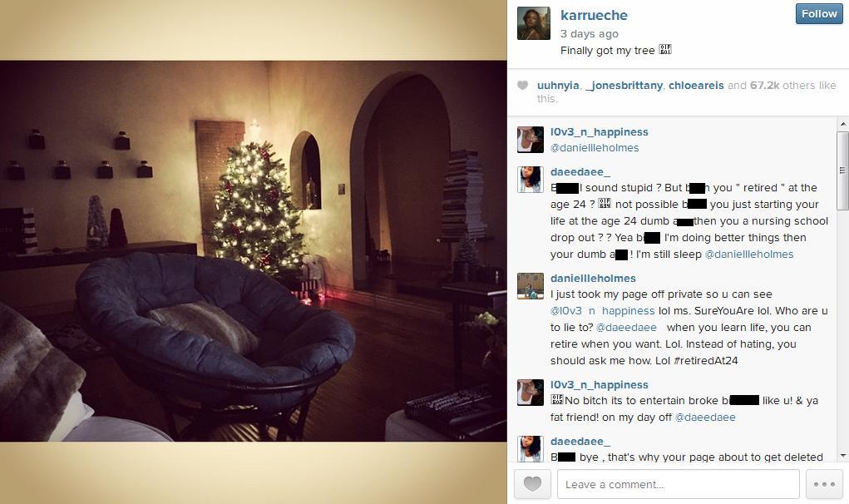The image size is (849, 504).
Task: Open karrueche's profile avatar
Action: pos(533,23)
